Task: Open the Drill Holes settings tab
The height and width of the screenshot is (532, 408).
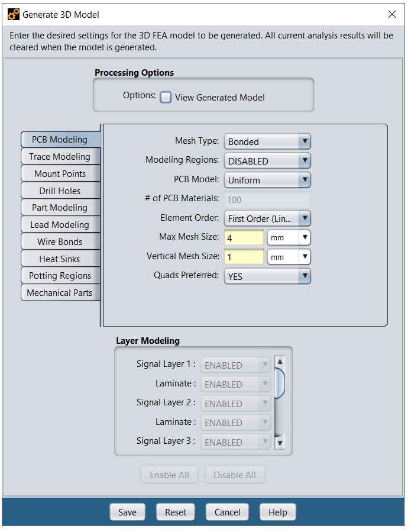Action: (60, 191)
